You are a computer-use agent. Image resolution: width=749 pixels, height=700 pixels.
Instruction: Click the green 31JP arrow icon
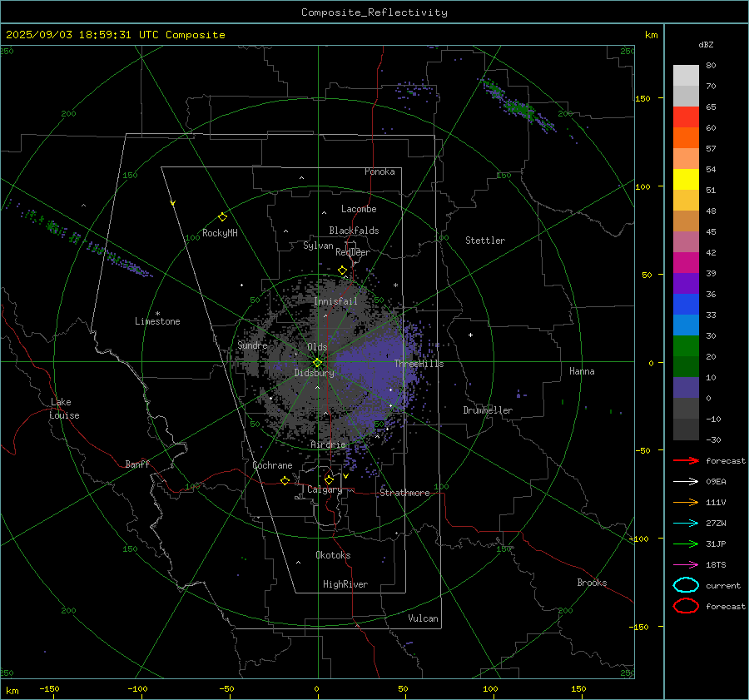click(686, 544)
